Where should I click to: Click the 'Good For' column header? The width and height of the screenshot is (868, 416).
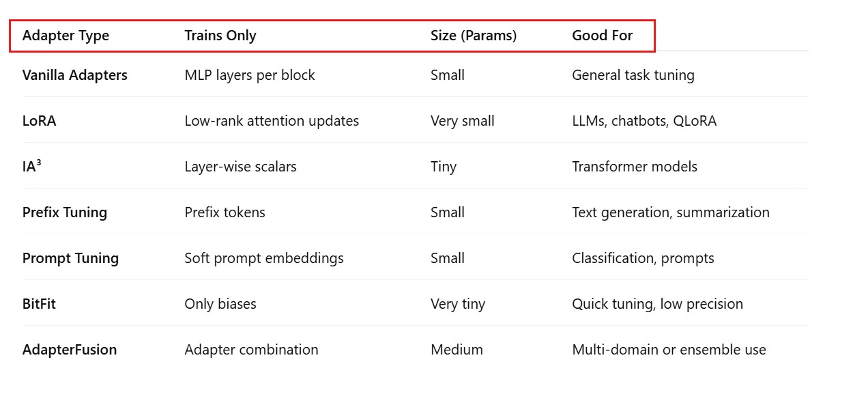tap(602, 36)
